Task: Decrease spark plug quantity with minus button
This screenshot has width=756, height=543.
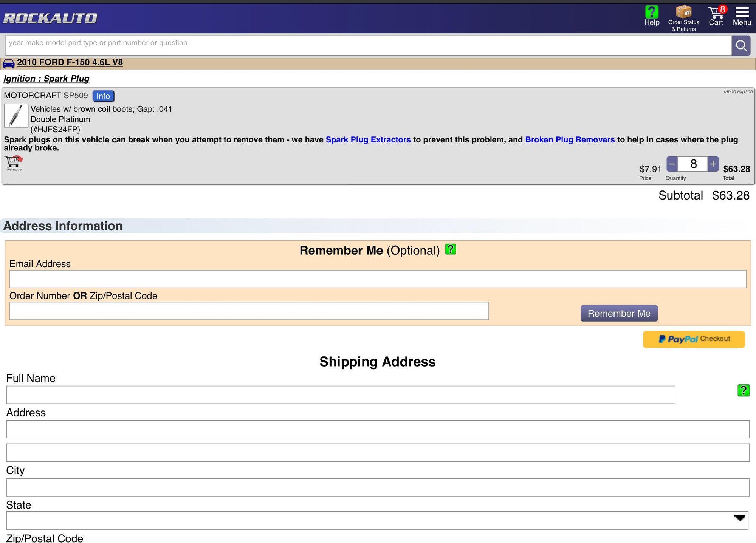Action: point(672,164)
